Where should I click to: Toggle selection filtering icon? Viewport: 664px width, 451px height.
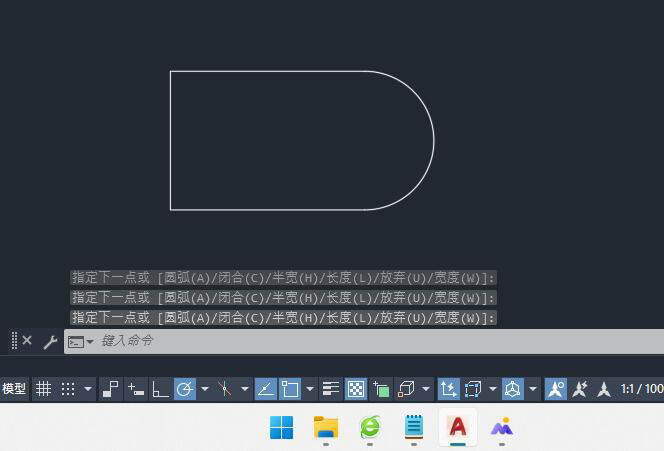473,389
